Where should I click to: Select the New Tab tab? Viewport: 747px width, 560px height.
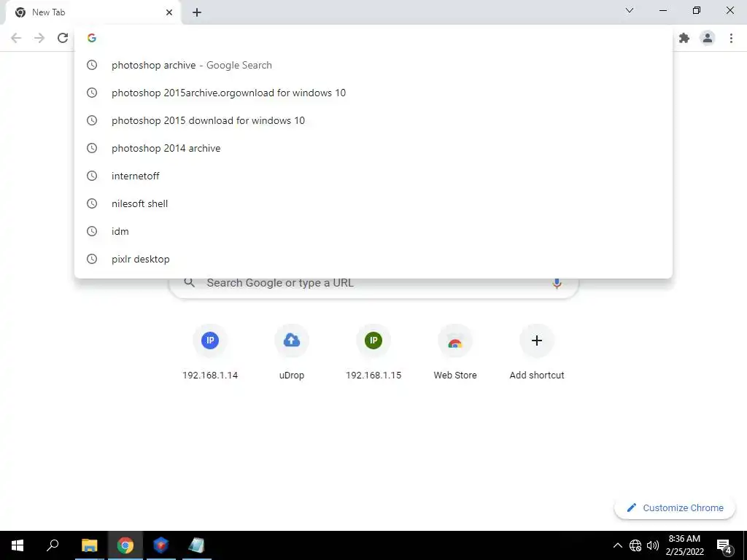(93, 12)
